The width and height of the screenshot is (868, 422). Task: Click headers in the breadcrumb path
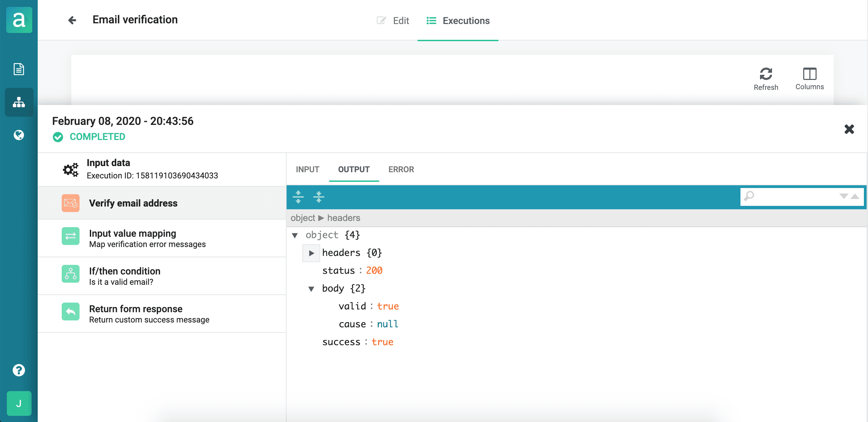pyautogui.click(x=343, y=218)
